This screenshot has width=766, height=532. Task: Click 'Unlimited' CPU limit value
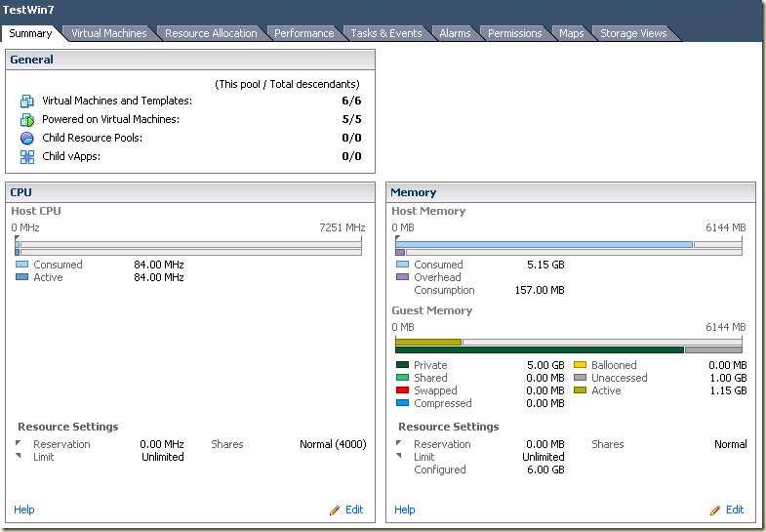[x=163, y=457]
